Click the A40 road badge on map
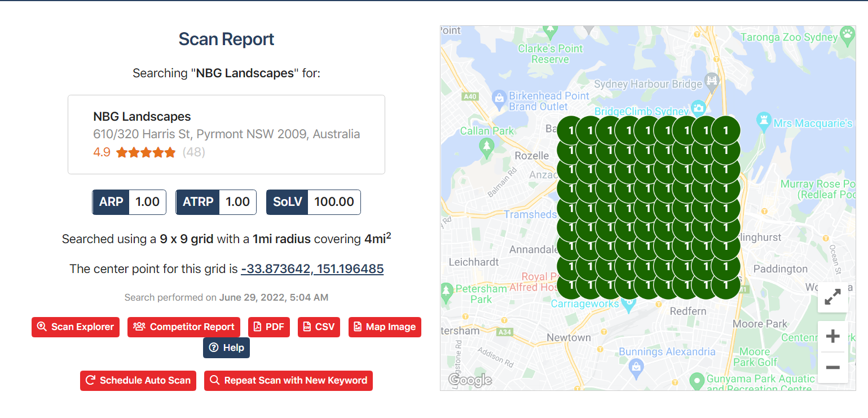 tap(469, 96)
